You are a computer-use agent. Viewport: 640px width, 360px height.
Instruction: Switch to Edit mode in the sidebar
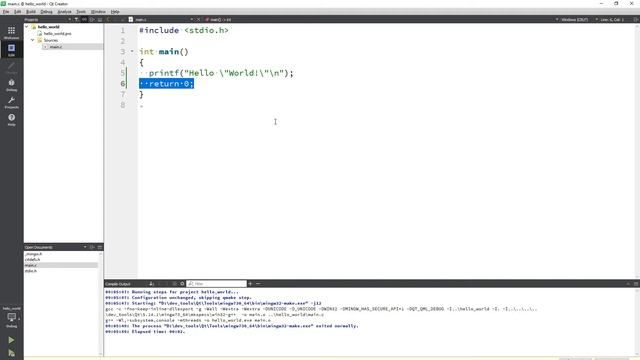11,50
